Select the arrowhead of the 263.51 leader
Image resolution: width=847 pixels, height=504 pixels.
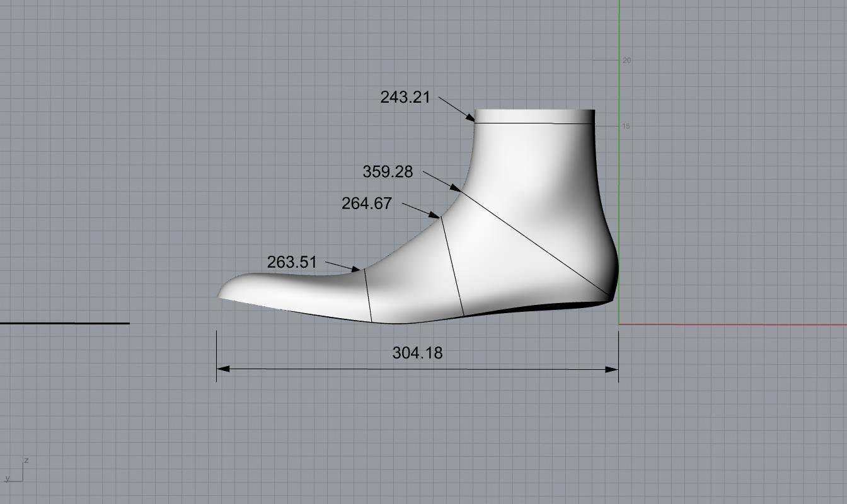tap(355, 270)
